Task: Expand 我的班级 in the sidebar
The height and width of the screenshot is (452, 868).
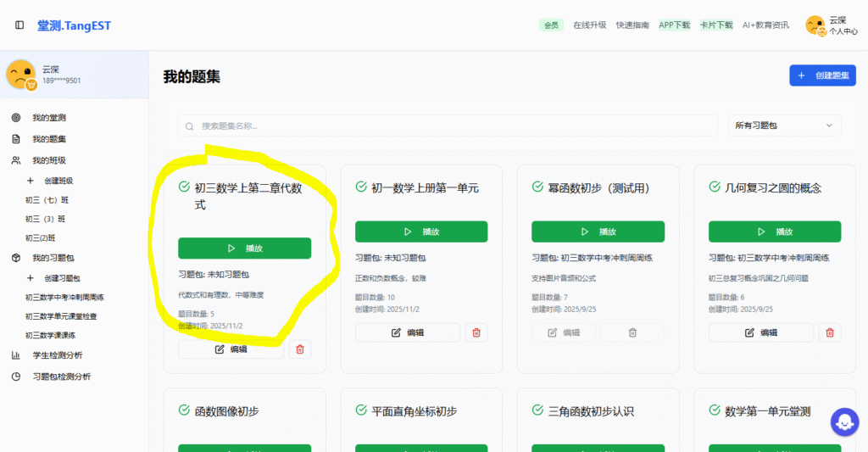Action: 49,160
